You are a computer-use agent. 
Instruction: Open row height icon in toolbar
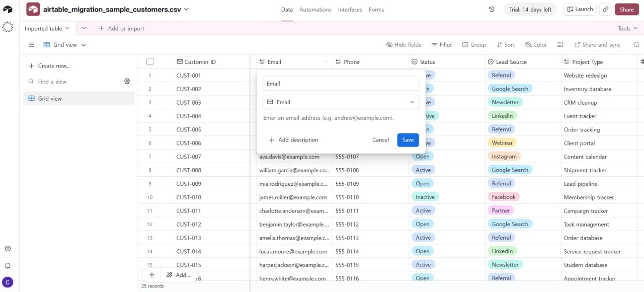click(560, 45)
